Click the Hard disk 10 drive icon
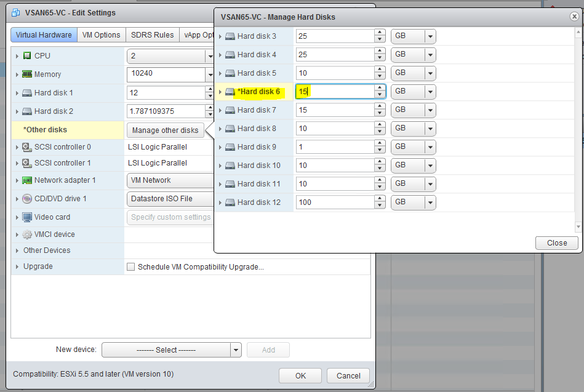The image size is (584, 392). (230, 166)
